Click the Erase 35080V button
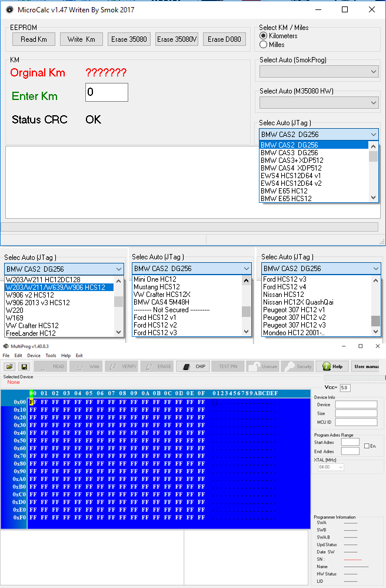This screenshot has height=588, width=386. point(177,39)
